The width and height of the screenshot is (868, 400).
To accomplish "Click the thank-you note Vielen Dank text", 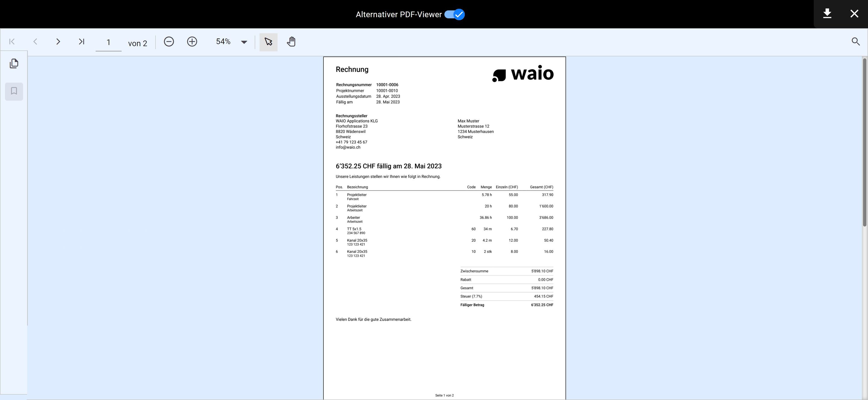I will pos(373,319).
